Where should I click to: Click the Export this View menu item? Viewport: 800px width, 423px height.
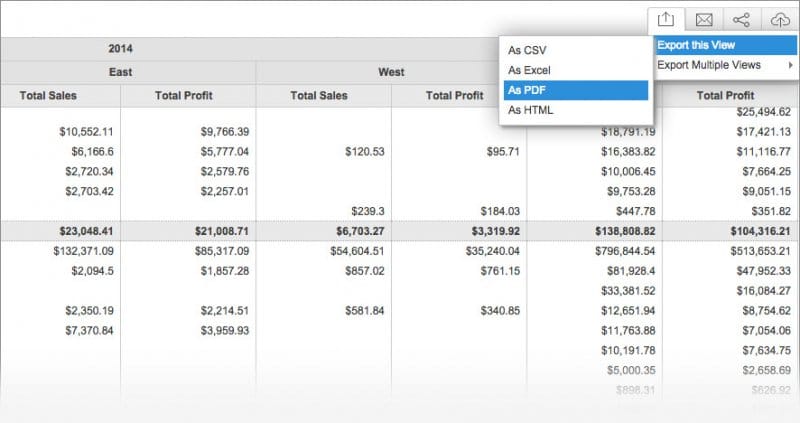tap(698, 45)
